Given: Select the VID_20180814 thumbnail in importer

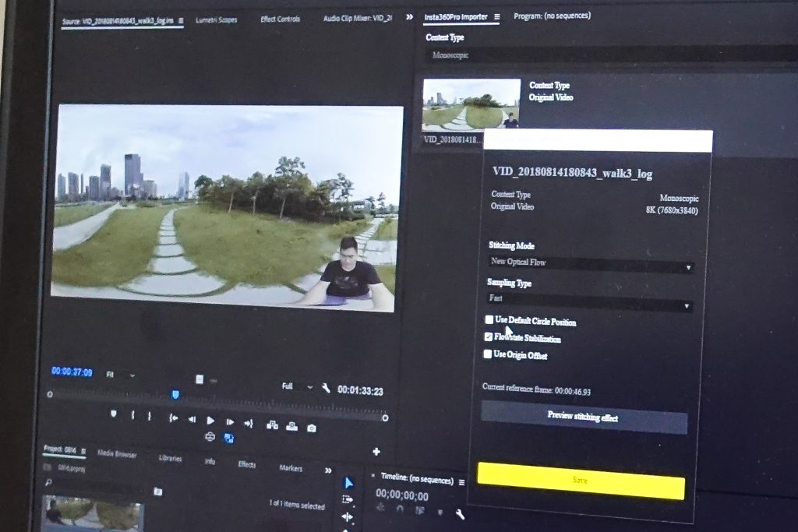Looking at the screenshot, I should 471,104.
